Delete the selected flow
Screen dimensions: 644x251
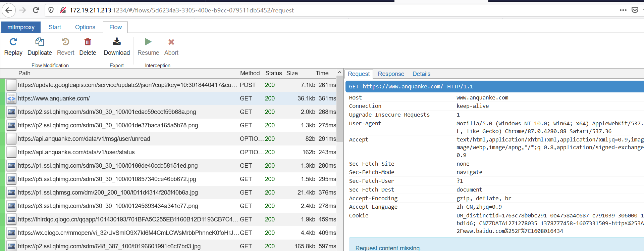click(88, 42)
